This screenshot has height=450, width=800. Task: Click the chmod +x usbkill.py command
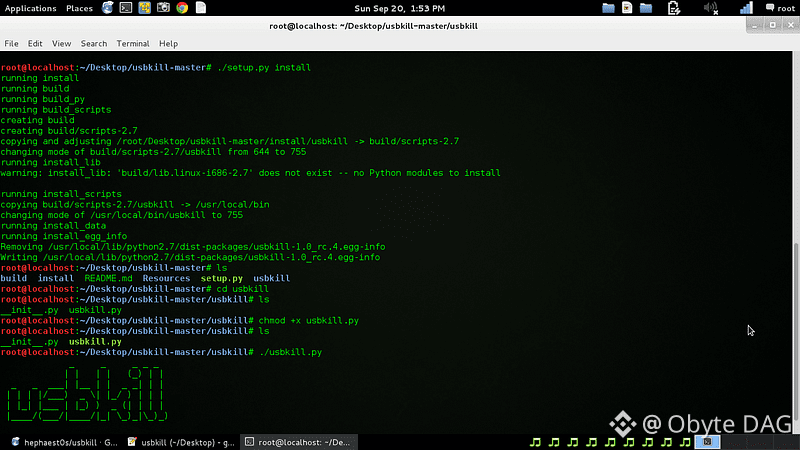coord(309,320)
